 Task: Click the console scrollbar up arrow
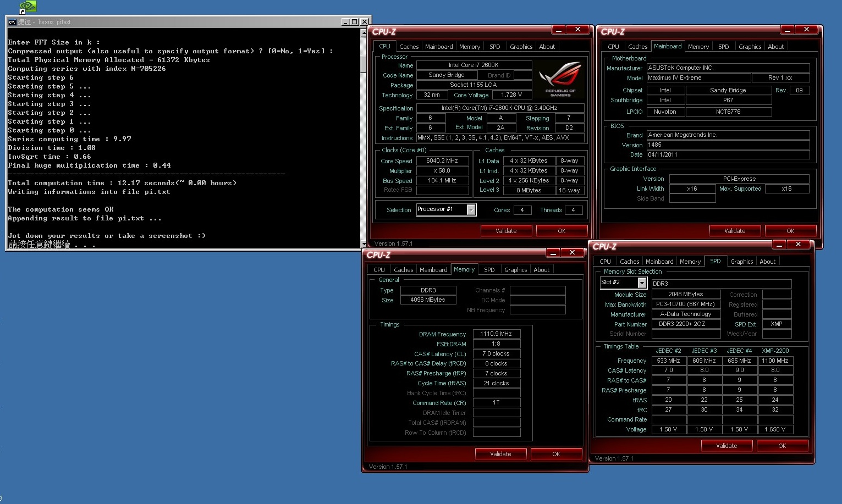click(x=364, y=33)
